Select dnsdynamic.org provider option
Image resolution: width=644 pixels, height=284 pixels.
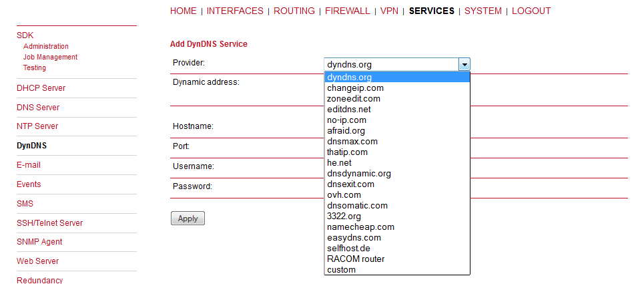tap(397, 174)
